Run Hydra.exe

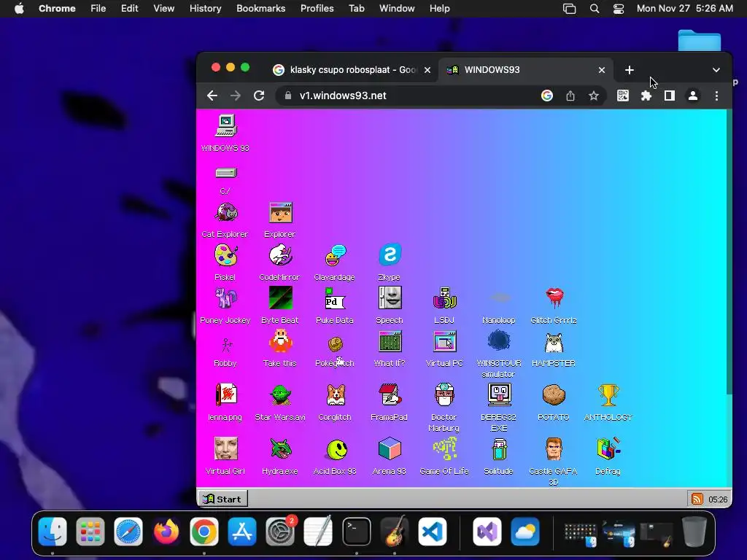pyautogui.click(x=280, y=448)
